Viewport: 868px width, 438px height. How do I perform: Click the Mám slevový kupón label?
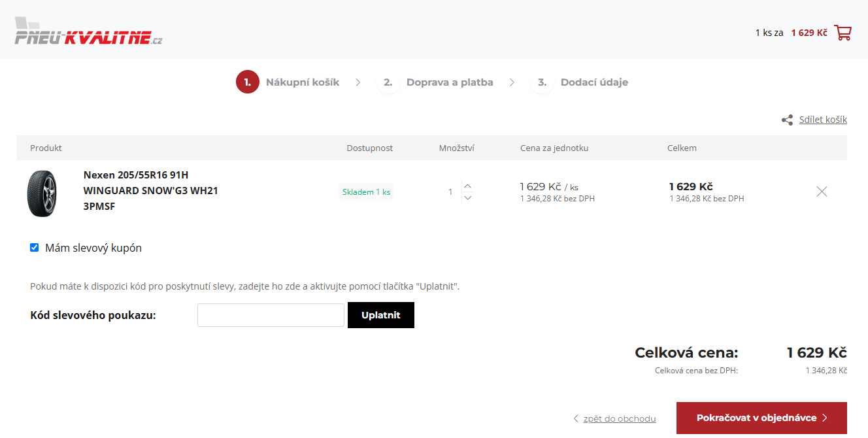click(x=93, y=248)
